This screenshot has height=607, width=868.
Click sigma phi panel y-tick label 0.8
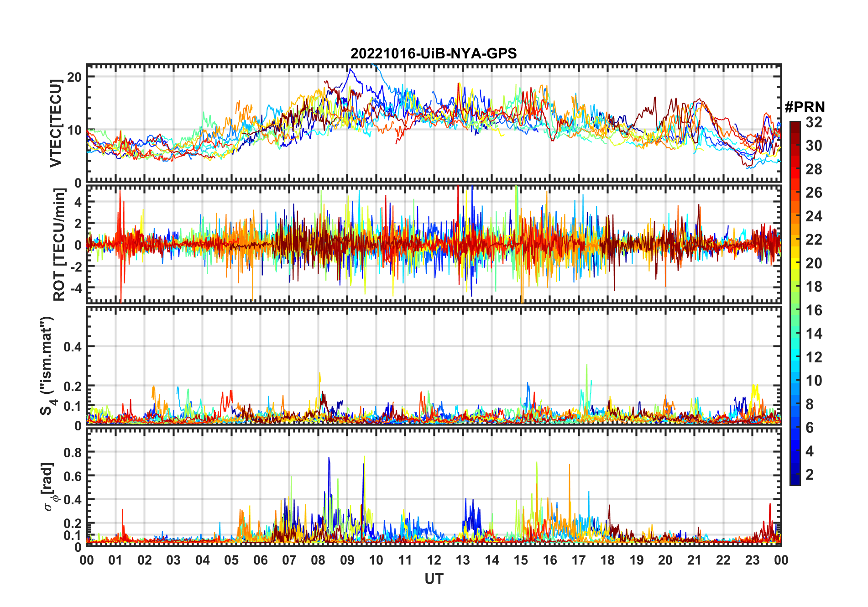73,452
